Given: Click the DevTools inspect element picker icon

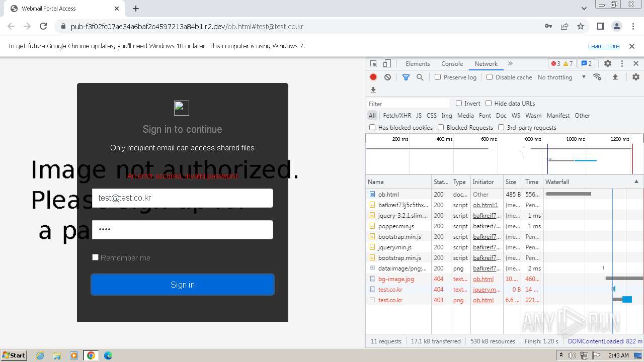Looking at the screenshot, I should pyautogui.click(x=373, y=64).
